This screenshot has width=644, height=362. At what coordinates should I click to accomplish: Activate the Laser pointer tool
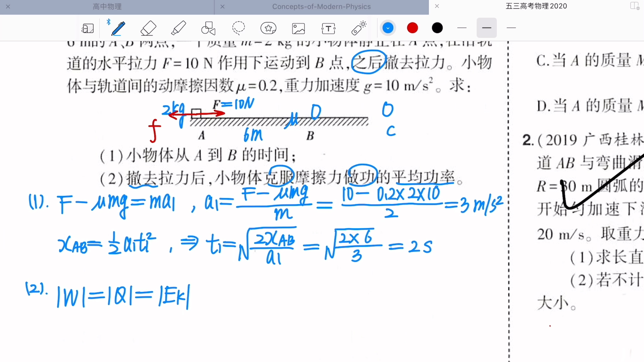pos(358,28)
